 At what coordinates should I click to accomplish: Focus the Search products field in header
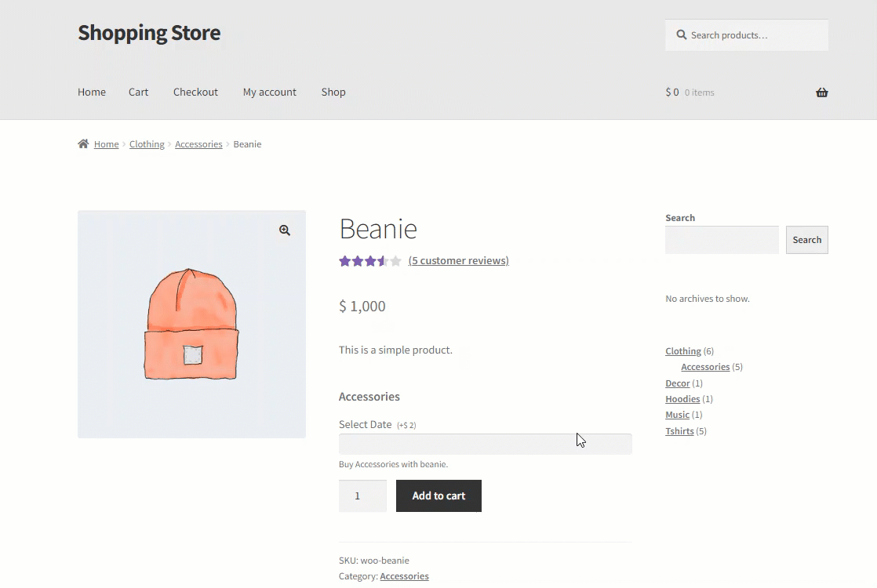(x=747, y=35)
